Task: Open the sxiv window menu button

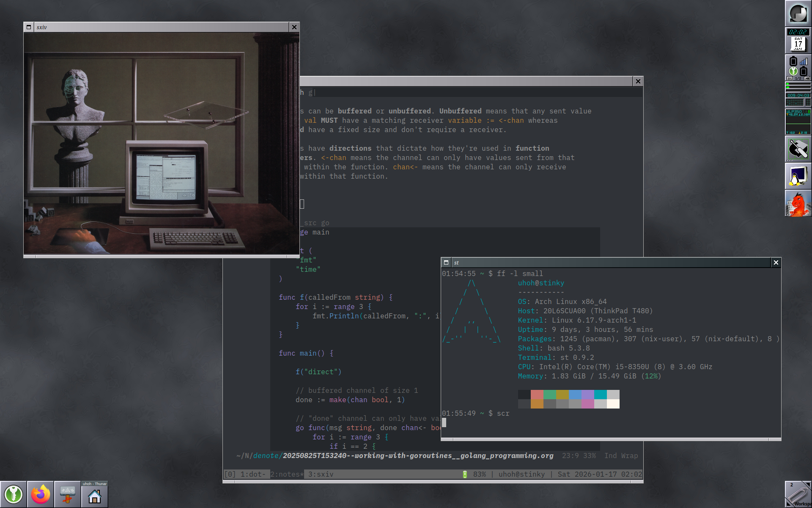Action: [x=29, y=27]
